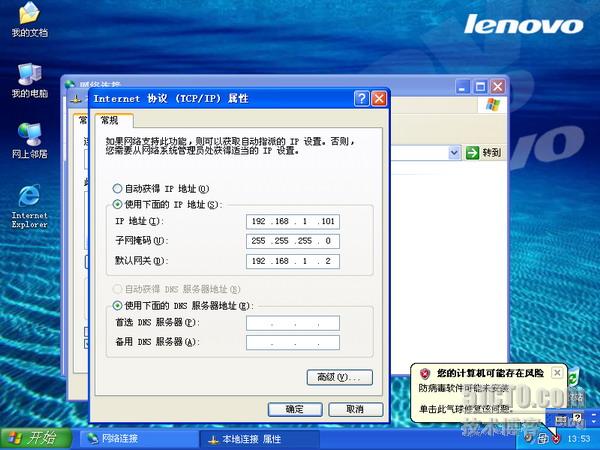Open the 开始 Start menu
This screenshot has height=450, width=600.
pos(36,438)
